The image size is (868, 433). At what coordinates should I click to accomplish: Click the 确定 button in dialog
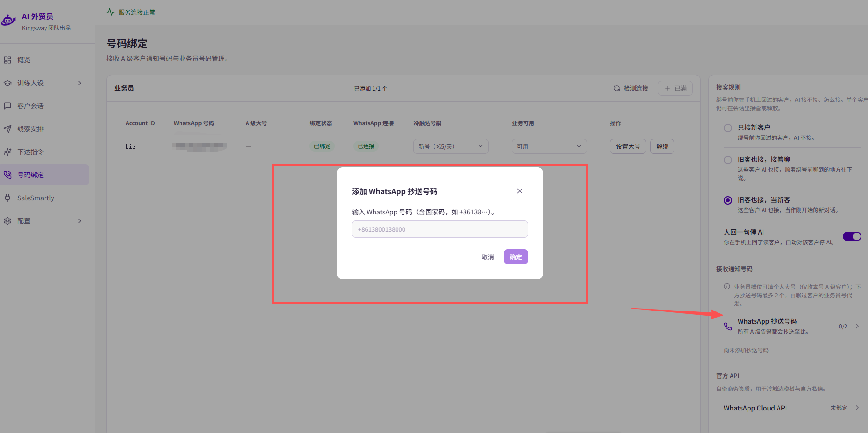click(x=516, y=257)
